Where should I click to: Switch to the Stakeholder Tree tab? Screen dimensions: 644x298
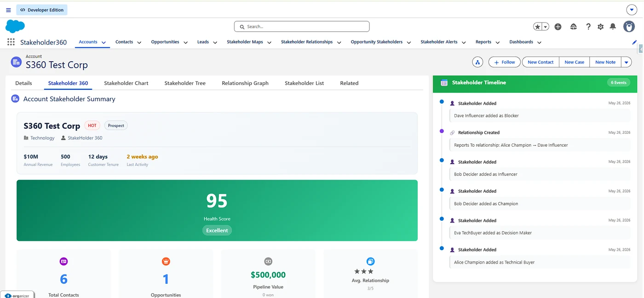point(185,83)
